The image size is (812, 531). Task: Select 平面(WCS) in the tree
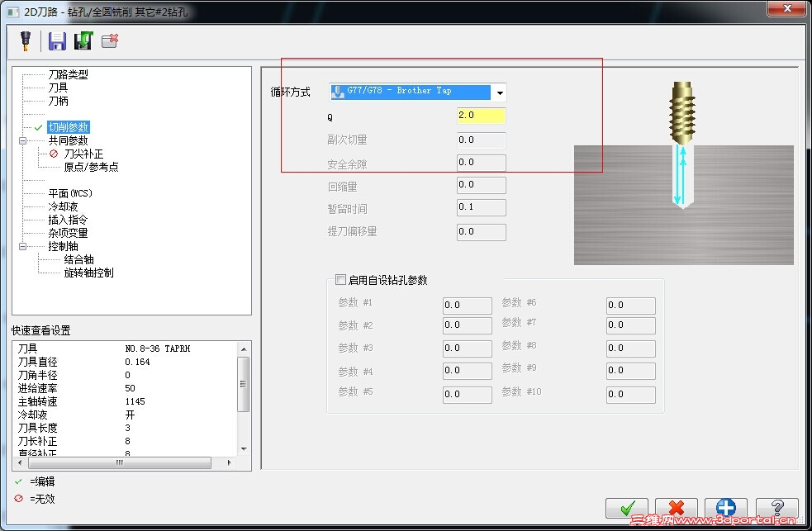(x=70, y=193)
